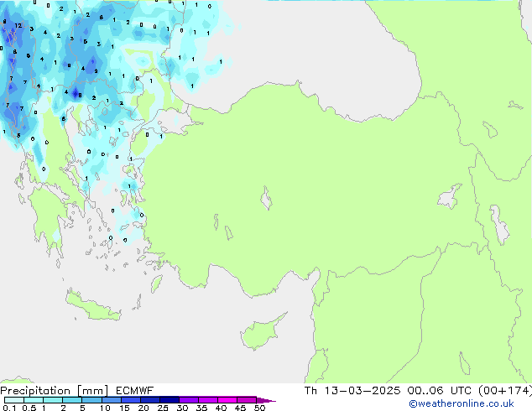Click the '35' legend scale label
532x411 pixels.
click(x=201, y=408)
